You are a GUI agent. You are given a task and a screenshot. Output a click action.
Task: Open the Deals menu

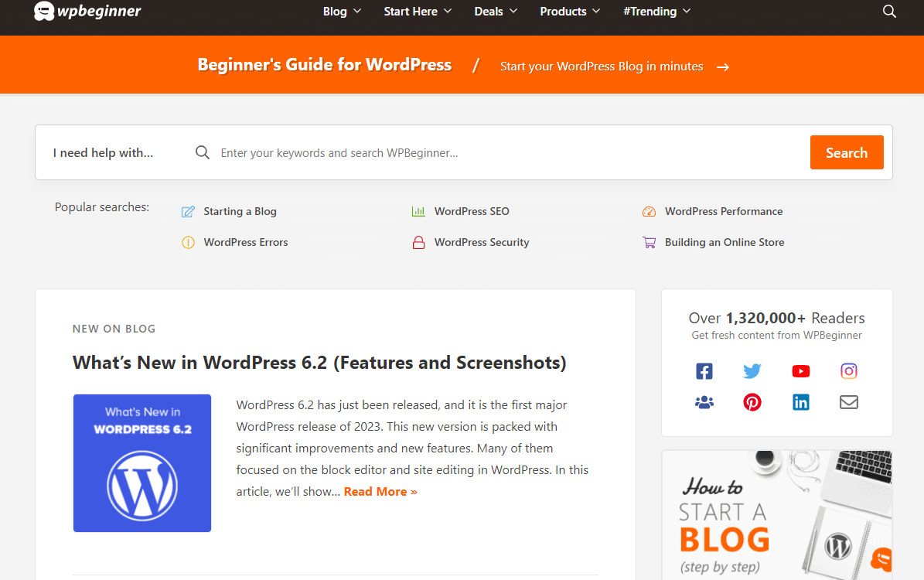[x=496, y=12]
